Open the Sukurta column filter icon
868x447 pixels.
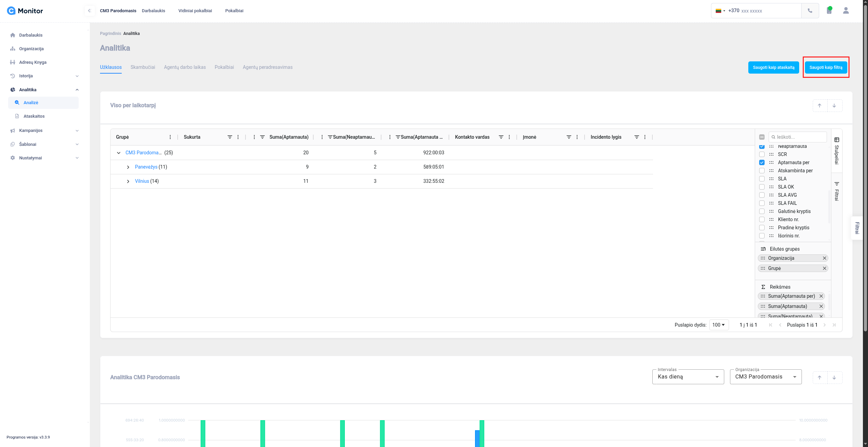(230, 137)
